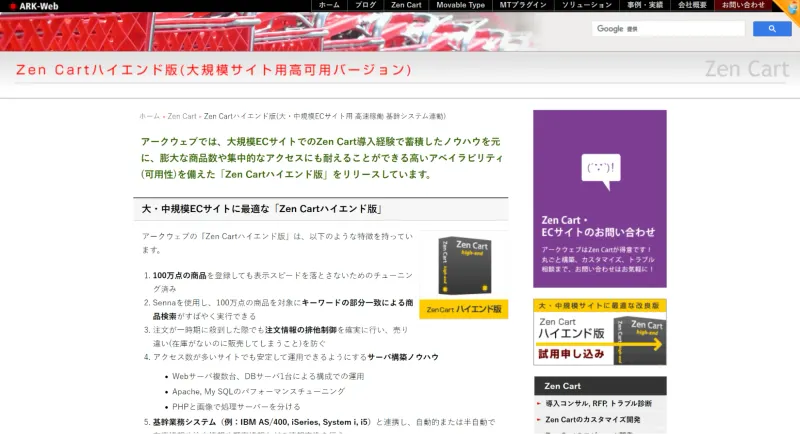This screenshot has width=800, height=434.
Task: Click inside the Google search field
Action: pyautogui.click(x=668, y=29)
